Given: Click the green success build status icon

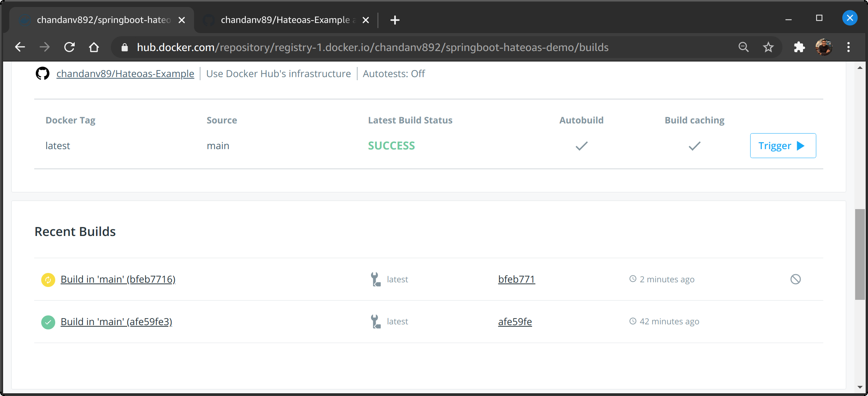Looking at the screenshot, I should pyautogui.click(x=48, y=322).
